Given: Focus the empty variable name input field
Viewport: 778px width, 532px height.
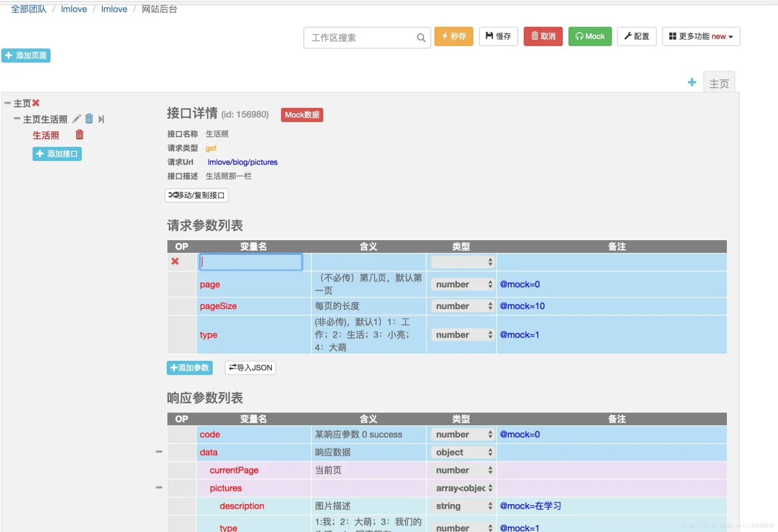Looking at the screenshot, I should click(x=251, y=262).
